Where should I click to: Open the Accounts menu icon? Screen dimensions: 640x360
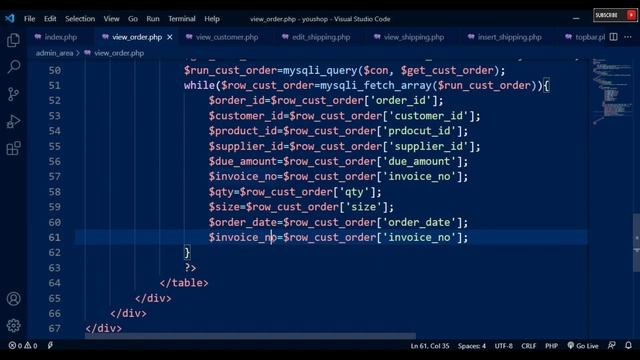click(x=13, y=299)
